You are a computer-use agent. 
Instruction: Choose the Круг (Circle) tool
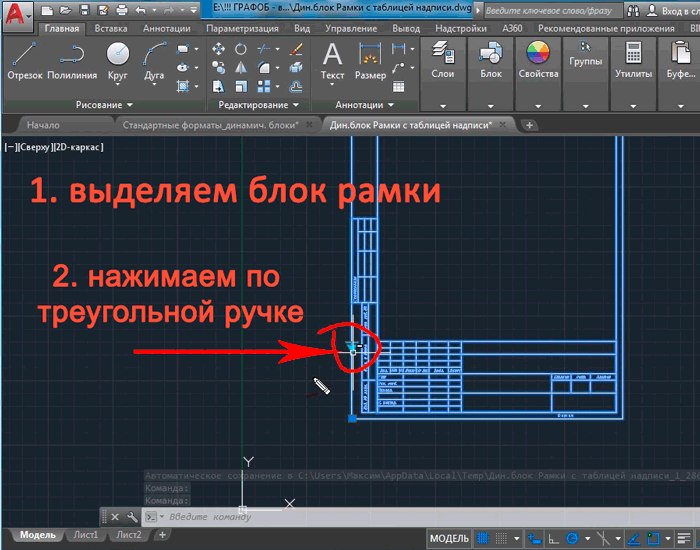(118, 62)
